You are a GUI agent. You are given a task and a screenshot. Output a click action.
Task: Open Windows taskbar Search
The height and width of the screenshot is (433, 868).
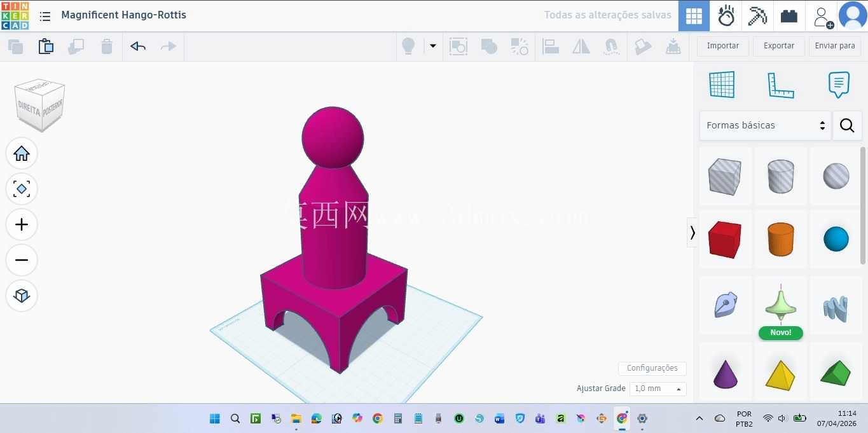[235, 418]
